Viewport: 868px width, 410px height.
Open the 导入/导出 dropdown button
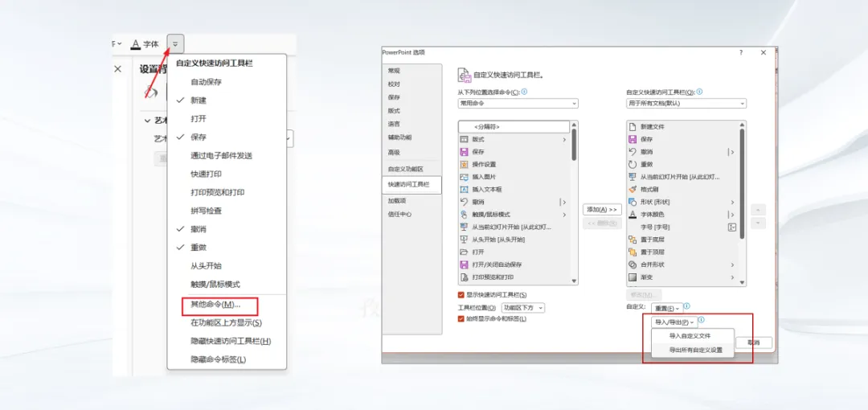tap(674, 322)
